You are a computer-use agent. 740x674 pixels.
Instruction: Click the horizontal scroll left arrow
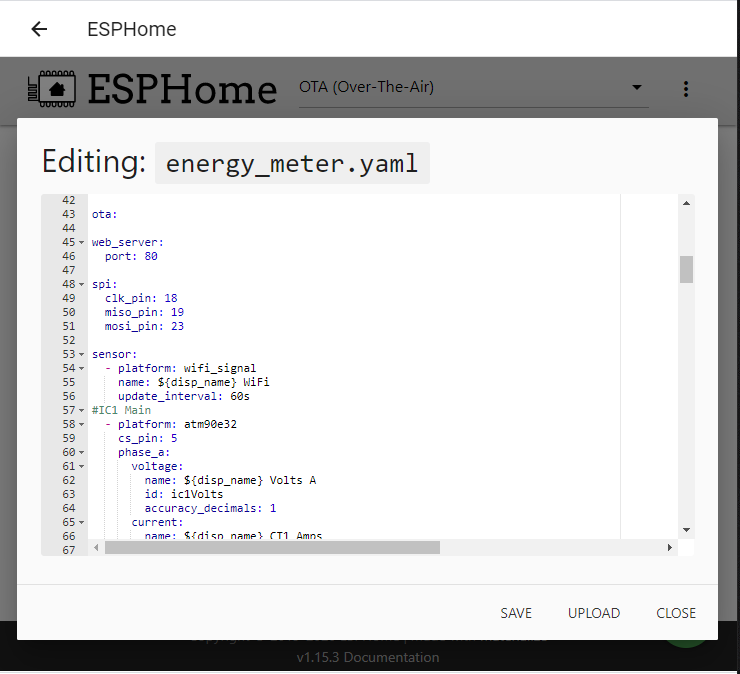coord(96,548)
